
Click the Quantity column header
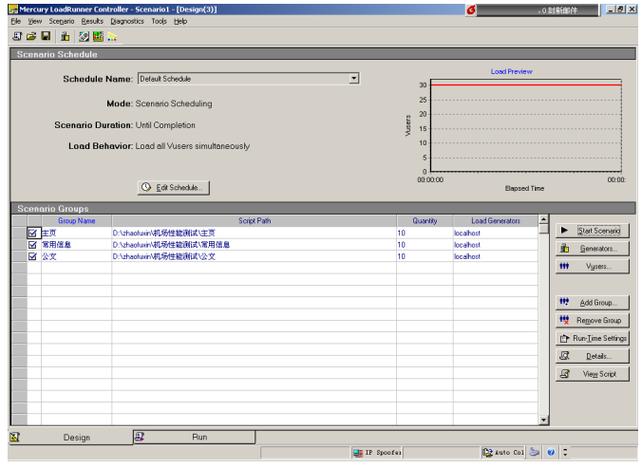point(425,221)
